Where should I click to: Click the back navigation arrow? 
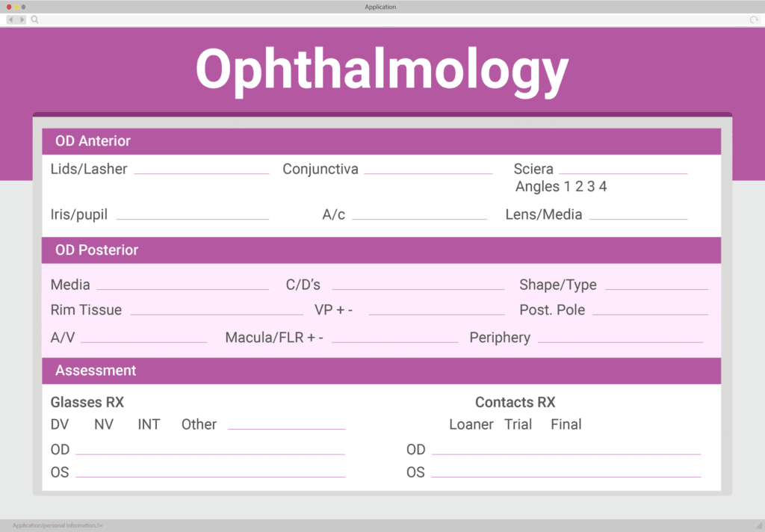(x=10, y=19)
